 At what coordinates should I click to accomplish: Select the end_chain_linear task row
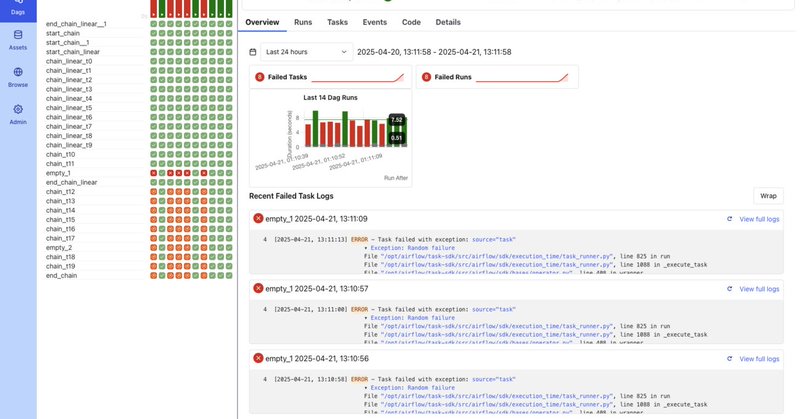[71, 182]
